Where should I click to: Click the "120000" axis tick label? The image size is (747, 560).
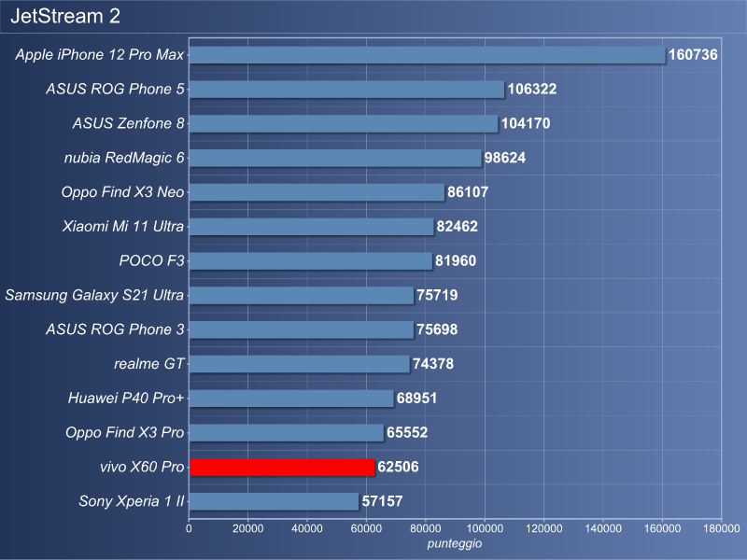click(x=544, y=528)
